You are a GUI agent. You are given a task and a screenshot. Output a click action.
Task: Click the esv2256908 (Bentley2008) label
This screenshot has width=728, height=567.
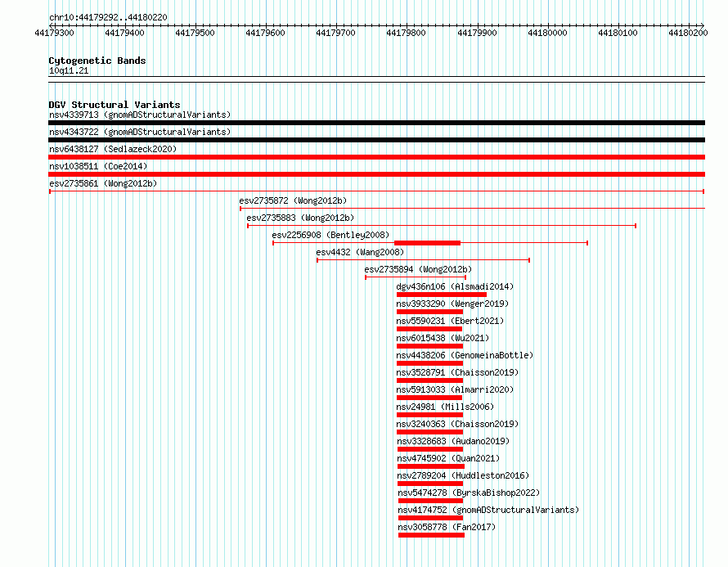pyautogui.click(x=330, y=235)
